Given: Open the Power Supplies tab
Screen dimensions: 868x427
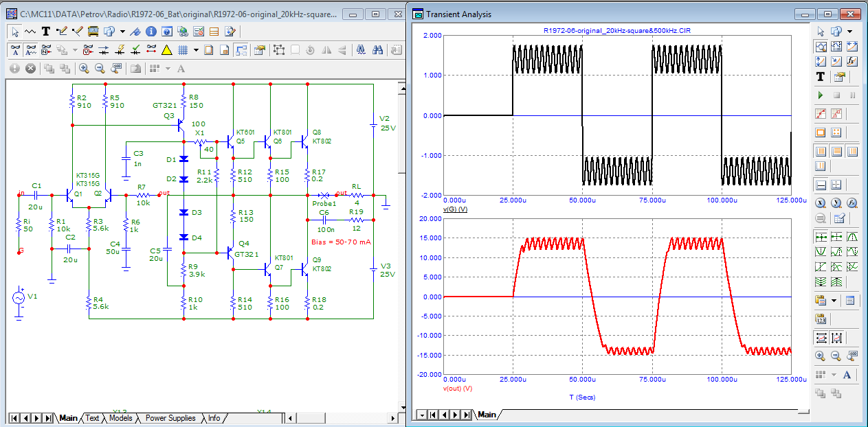Looking at the screenshot, I should pyautogui.click(x=170, y=418).
